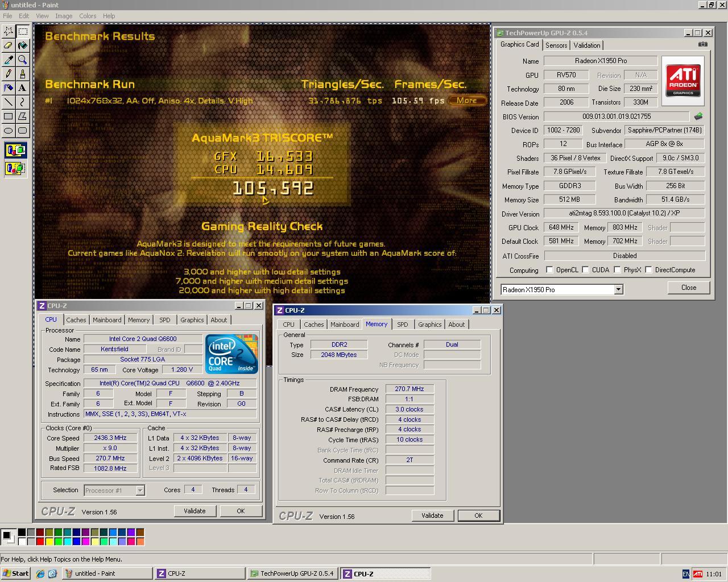
Task: Click Validate in left CPU-Z window
Action: pos(195,511)
